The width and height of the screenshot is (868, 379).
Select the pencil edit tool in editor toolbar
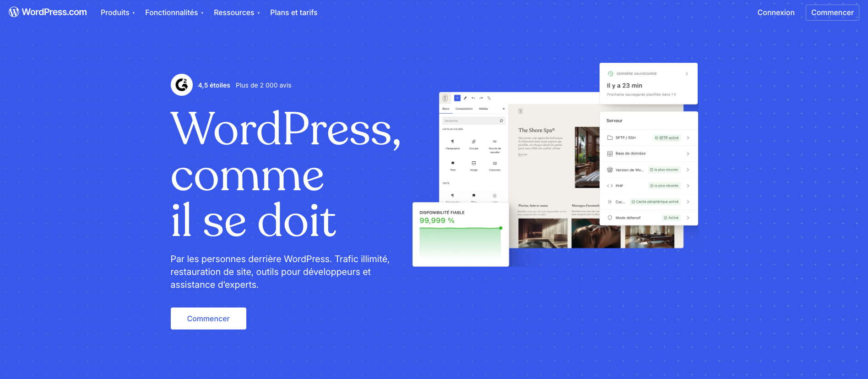click(x=465, y=98)
